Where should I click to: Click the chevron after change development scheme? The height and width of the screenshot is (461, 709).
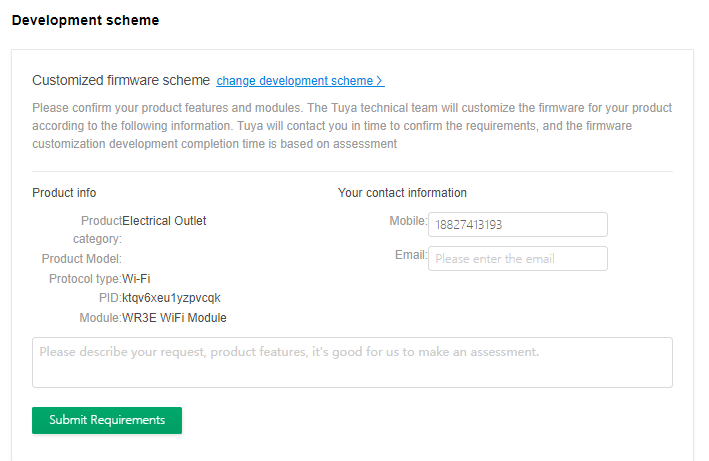click(380, 81)
